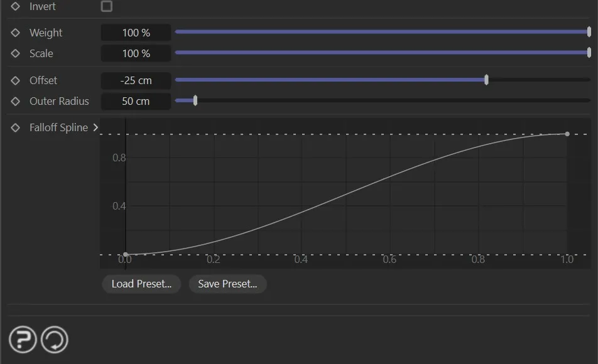598x364 pixels.
Task: Select the Weight 100 % value field
Action: 136,33
